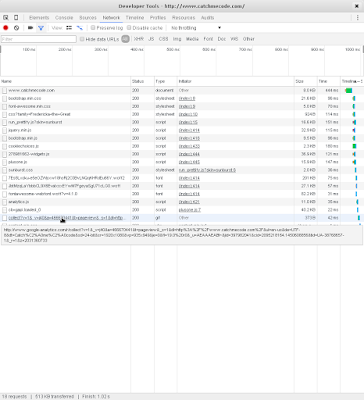Toggle the device mode phone icon
364x400 pixels.
coord(16,18)
